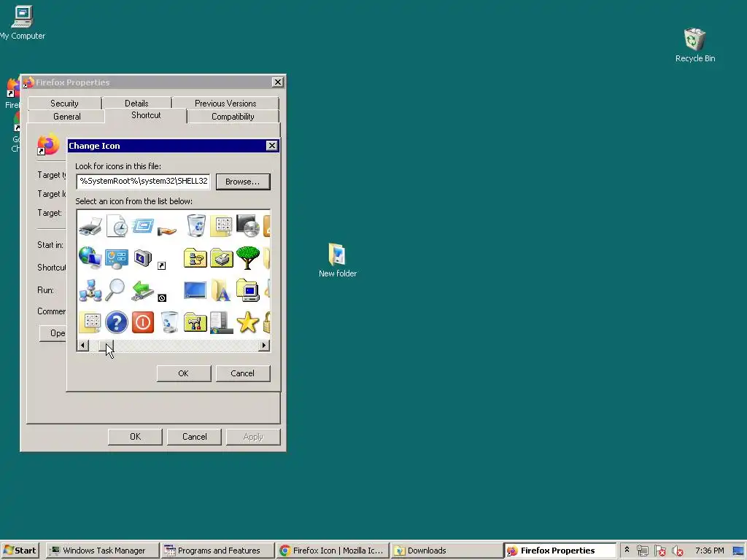747x560 pixels.
Task: Pick the monitor with moon sleep icon
Action: [142, 257]
